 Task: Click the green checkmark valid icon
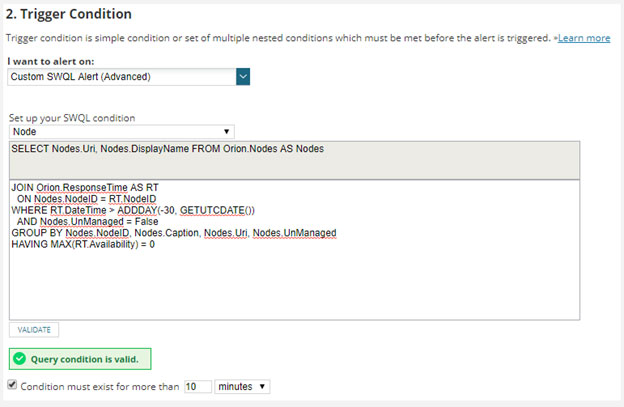point(19,359)
